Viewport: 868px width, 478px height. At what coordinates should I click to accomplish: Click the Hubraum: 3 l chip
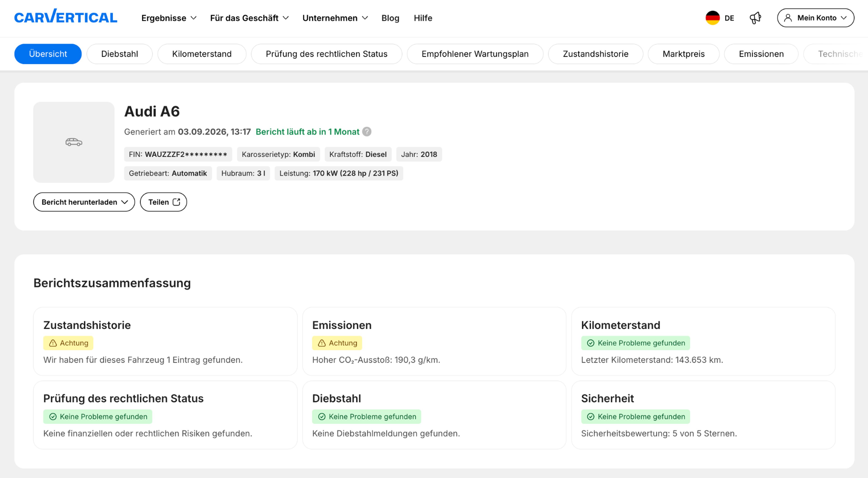(243, 173)
